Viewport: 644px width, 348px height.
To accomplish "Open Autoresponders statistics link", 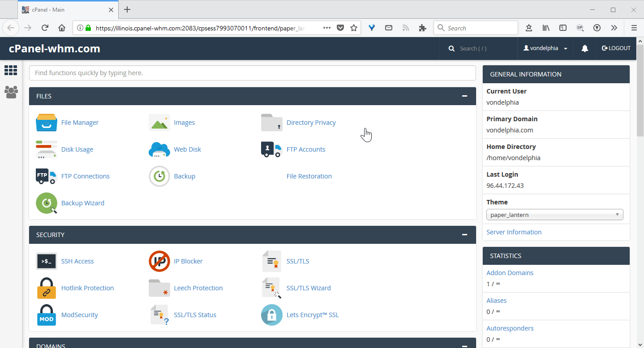I will click(x=510, y=328).
